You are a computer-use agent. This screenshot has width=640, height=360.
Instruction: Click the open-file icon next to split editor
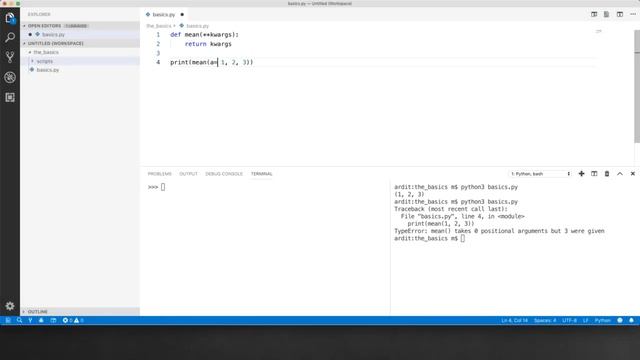tap(607, 14)
